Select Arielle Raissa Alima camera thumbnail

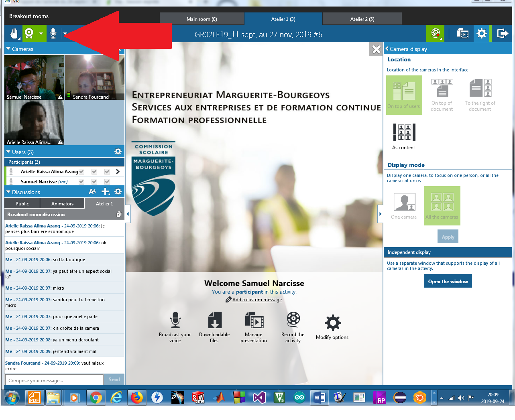pyautogui.click(x=34, y=123)
